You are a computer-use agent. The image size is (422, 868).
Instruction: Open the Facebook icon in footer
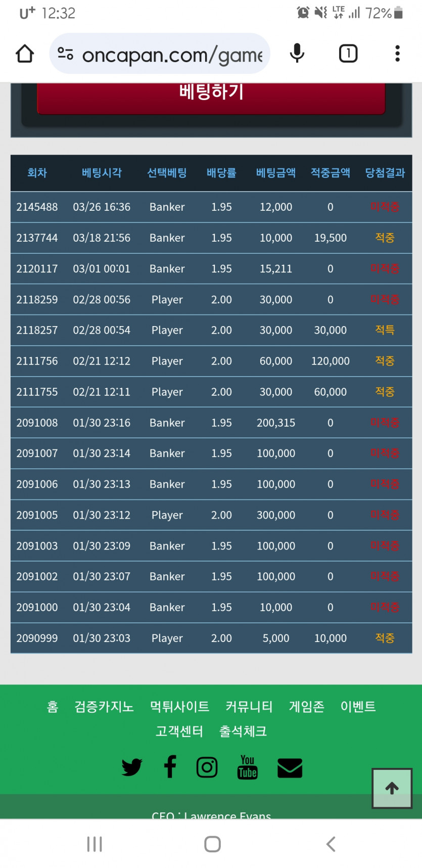click(170, 766)
